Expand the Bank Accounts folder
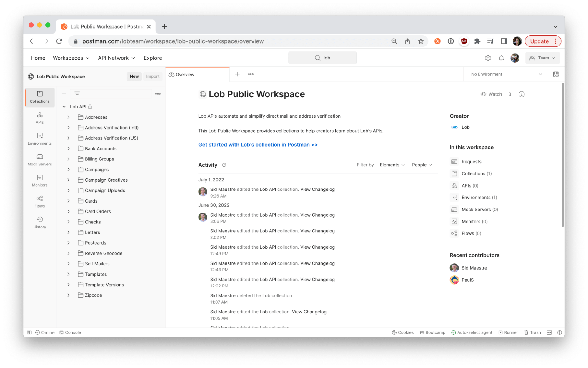The image size is (588, 368). point(69,149)
